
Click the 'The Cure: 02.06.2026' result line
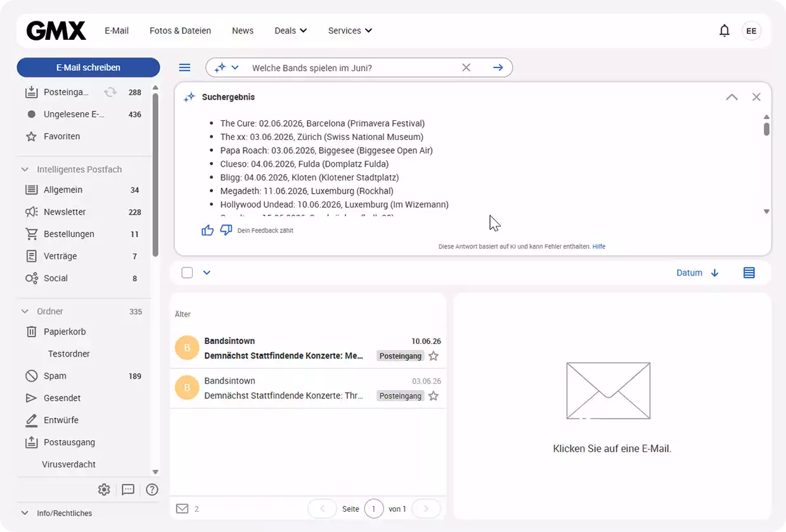[322, 123]
